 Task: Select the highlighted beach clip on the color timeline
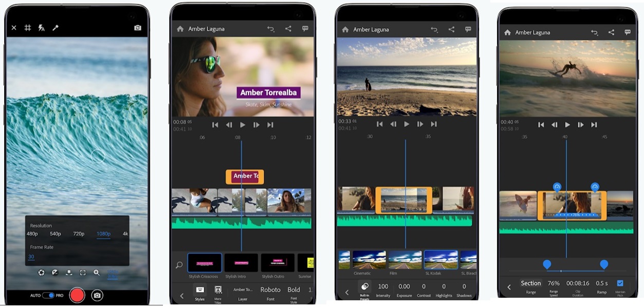point(403,200)
